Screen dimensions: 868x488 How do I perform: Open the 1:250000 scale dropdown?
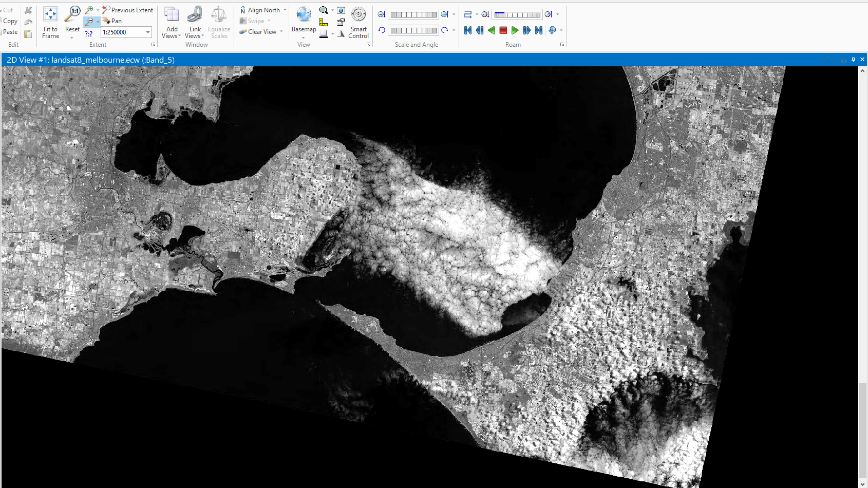148,32
